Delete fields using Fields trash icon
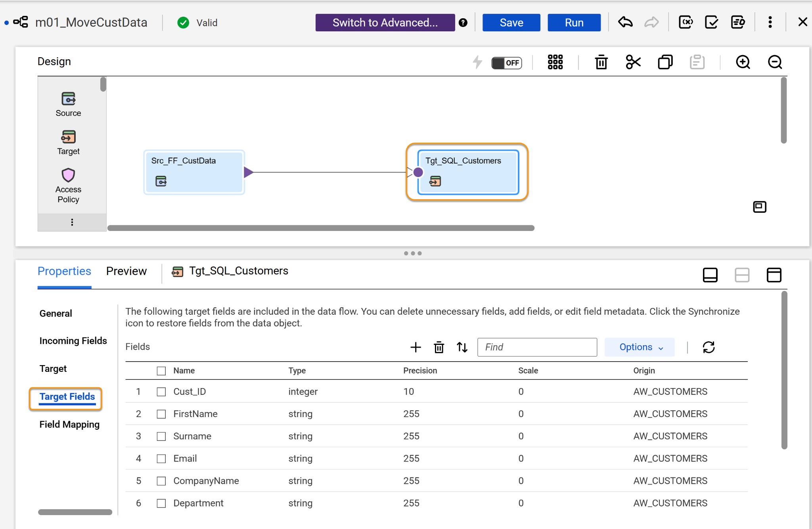 pyautogui.click(x=439, y=347)
